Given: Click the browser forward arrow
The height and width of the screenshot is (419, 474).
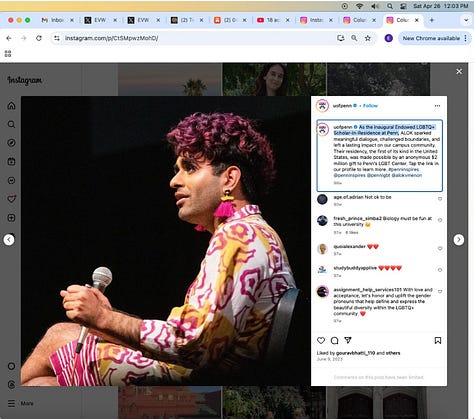Looking at the screenshot, I should pos(24,38).
